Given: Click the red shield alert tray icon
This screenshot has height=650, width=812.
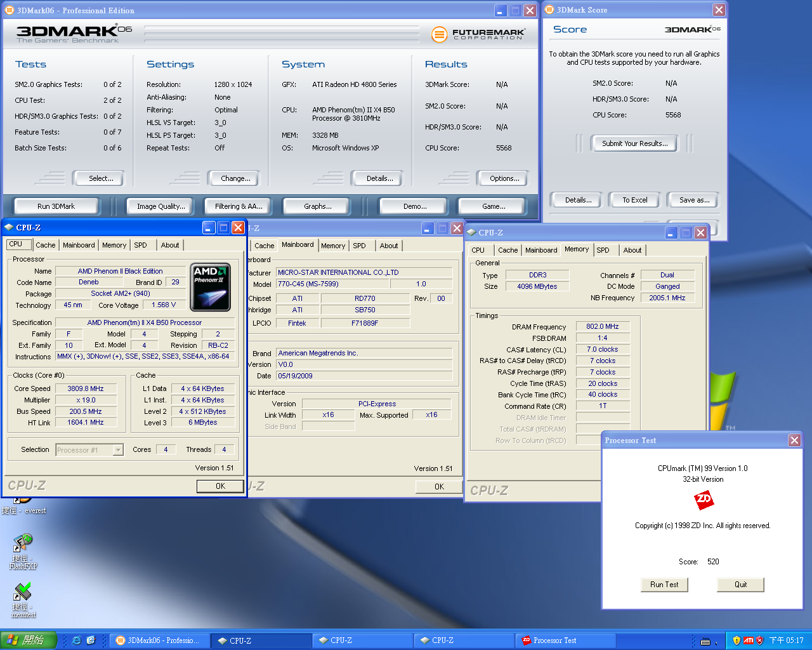Looking at the screenshot, I should click(760, 640).
